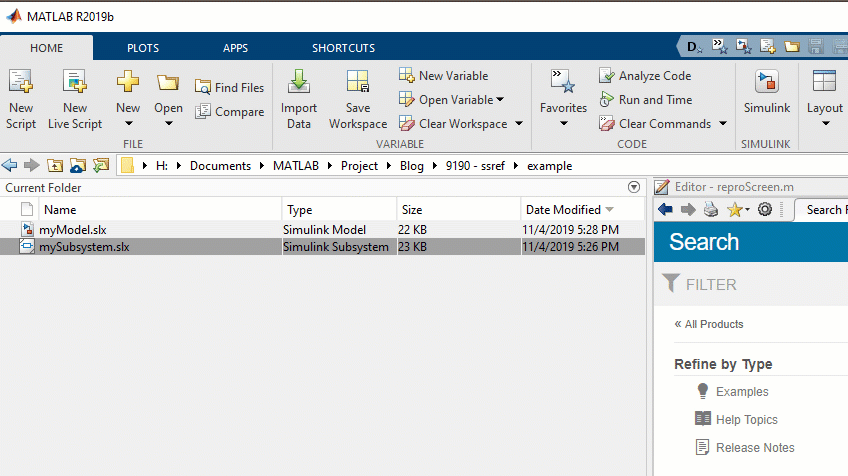Viewport: 848px width, 476px height.
Task: Open the Current Folder panel actions menu
Action: tap(633, 187)
